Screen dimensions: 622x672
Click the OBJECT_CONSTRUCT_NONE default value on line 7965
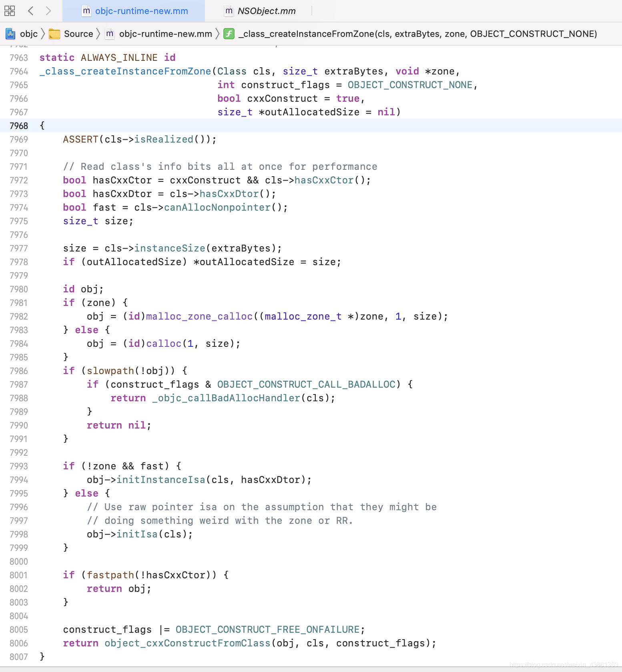point(410,85)
